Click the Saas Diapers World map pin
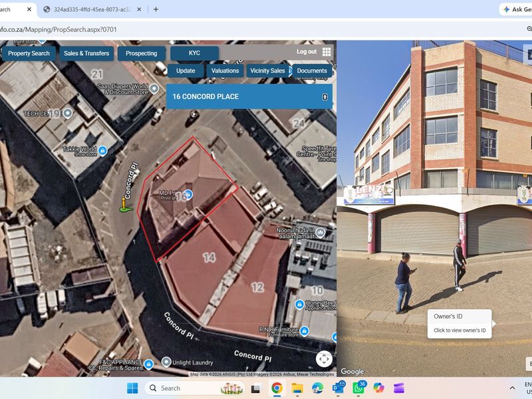Screen dimensions: 532x399 point(154,89)
